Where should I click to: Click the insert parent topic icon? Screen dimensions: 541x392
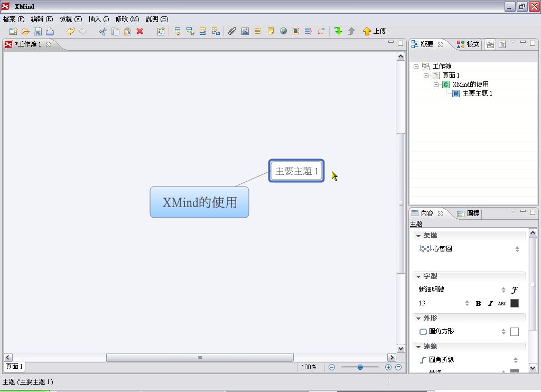tap(216, 31)
